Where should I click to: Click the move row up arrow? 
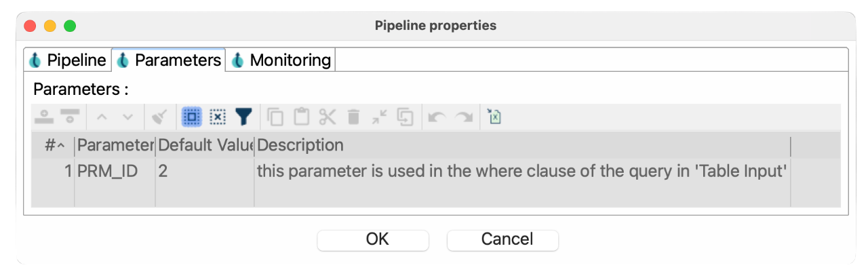(102, 117)
